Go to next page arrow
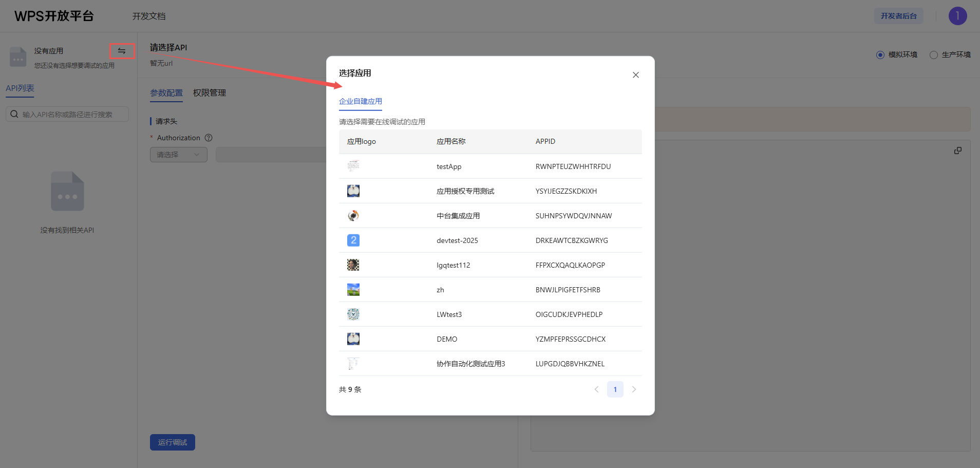Viewport: 980px width, 468px height. coord(634,389)
